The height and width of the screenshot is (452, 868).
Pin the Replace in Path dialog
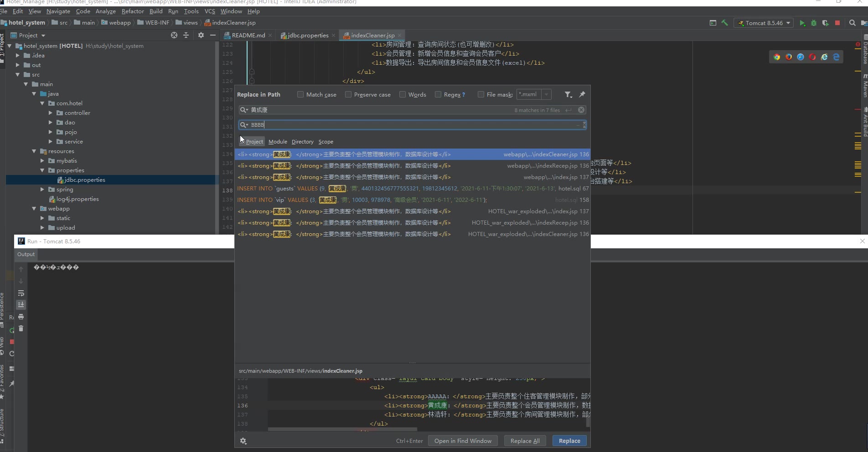[x=582, y=94]
